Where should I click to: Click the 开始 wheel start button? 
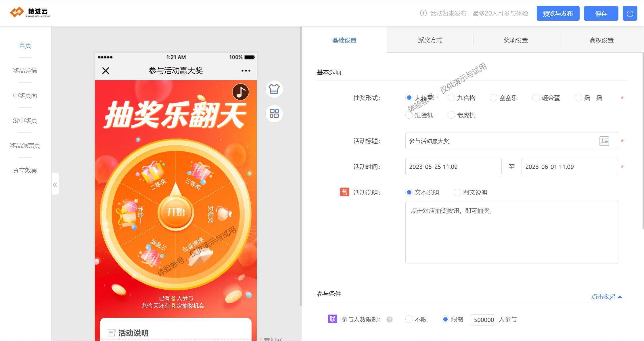pyautogui.click(x=176, y=212)
